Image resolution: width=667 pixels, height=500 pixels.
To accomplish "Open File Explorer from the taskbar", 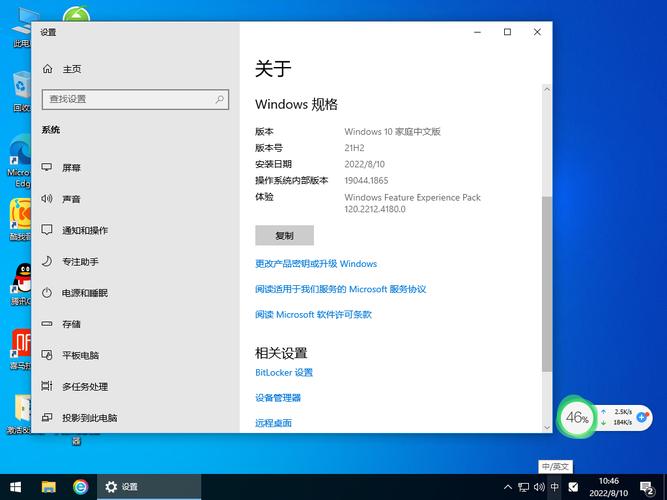I will pos(48,487).
